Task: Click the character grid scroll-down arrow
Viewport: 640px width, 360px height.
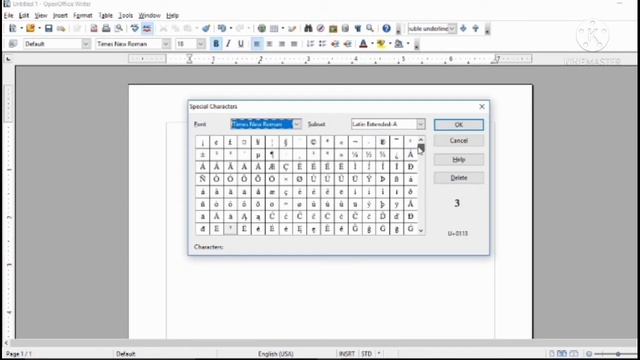Action: [421, 231]
